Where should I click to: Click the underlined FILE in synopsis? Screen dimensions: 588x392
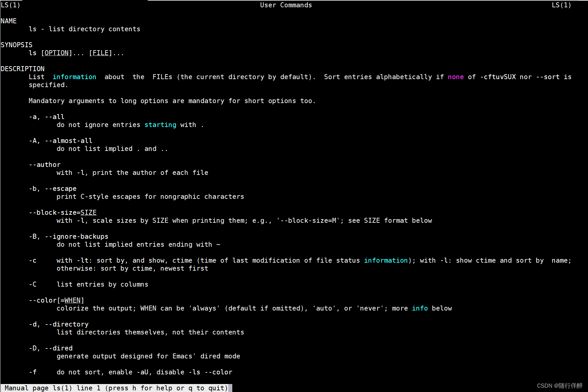pyautogui.click(x=100, y=53)
